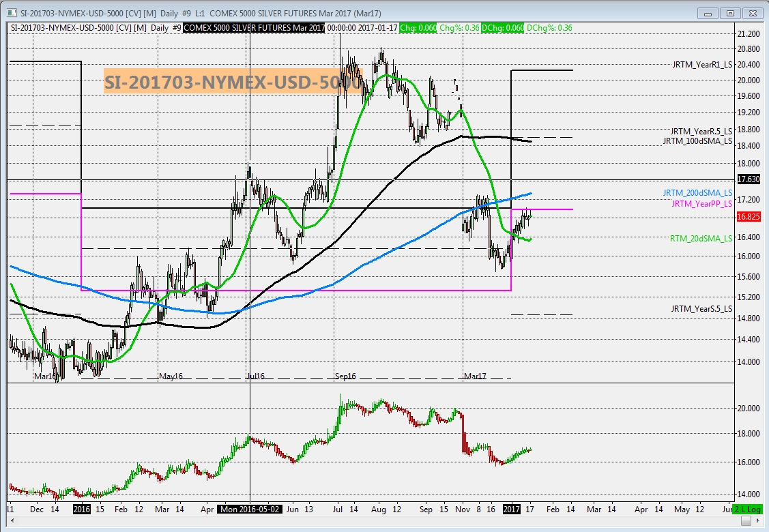The width and height of the screenshot is (769, 532).
Task: Click the 21.200 price axis value
Action: pos(749,33)
